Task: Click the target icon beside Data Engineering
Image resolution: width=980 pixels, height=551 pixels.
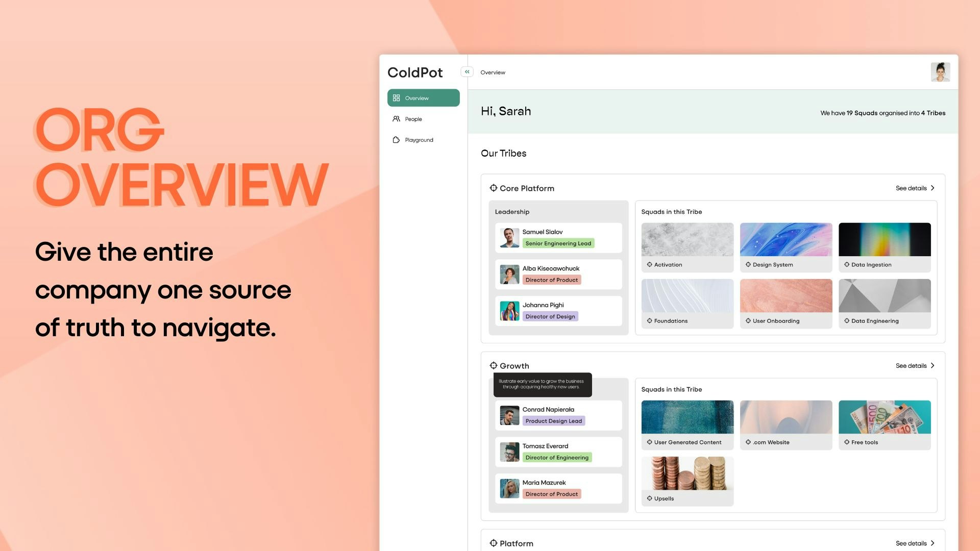Action: pos(846,320)
